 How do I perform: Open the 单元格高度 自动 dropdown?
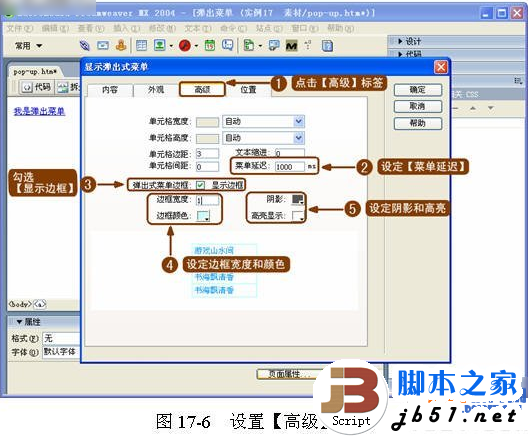pos(263,138)
